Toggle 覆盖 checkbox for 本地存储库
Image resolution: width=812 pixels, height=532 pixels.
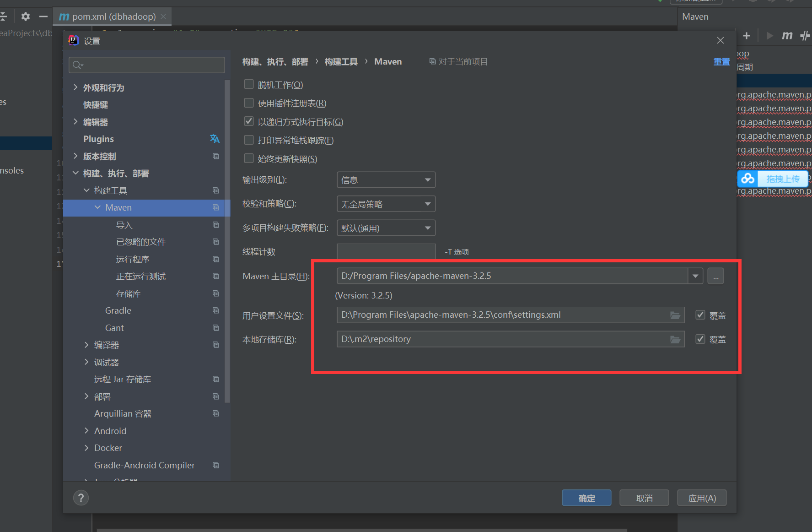[x=700, y=339]
